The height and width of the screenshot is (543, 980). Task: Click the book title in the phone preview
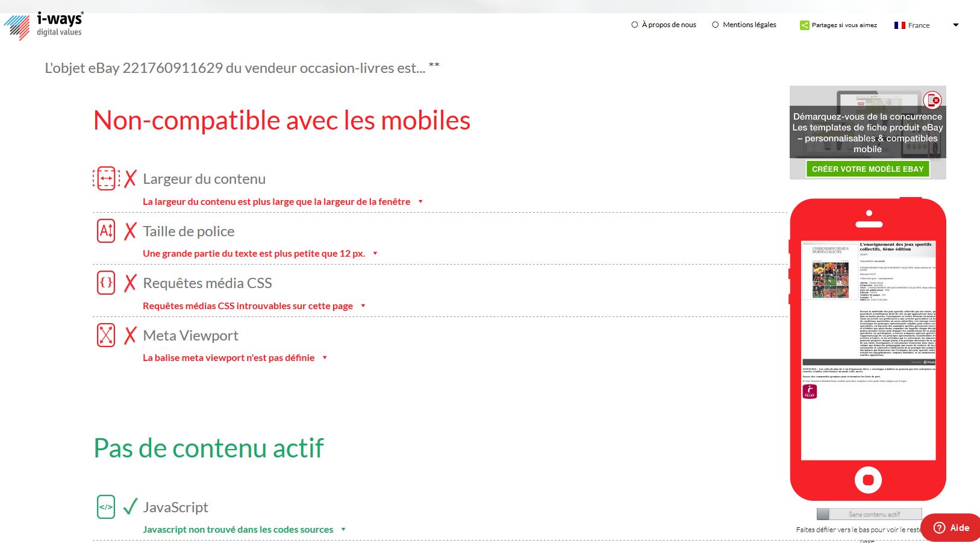pos(896,246)
